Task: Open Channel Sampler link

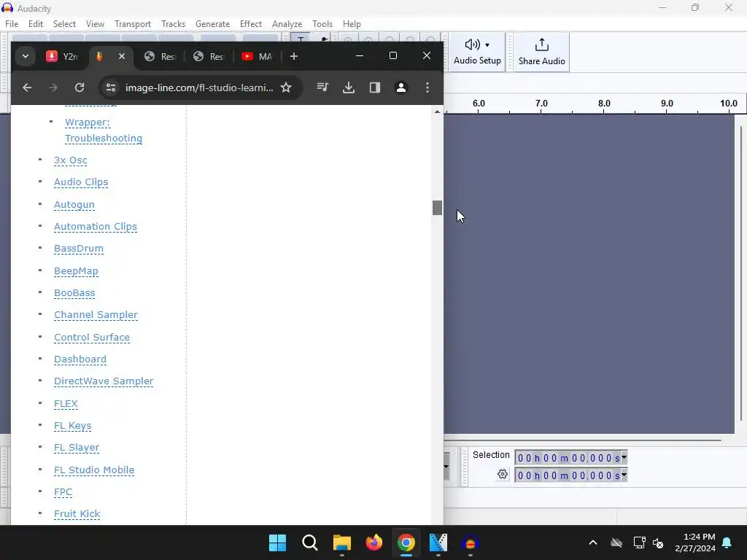Action: coord(96,315)
